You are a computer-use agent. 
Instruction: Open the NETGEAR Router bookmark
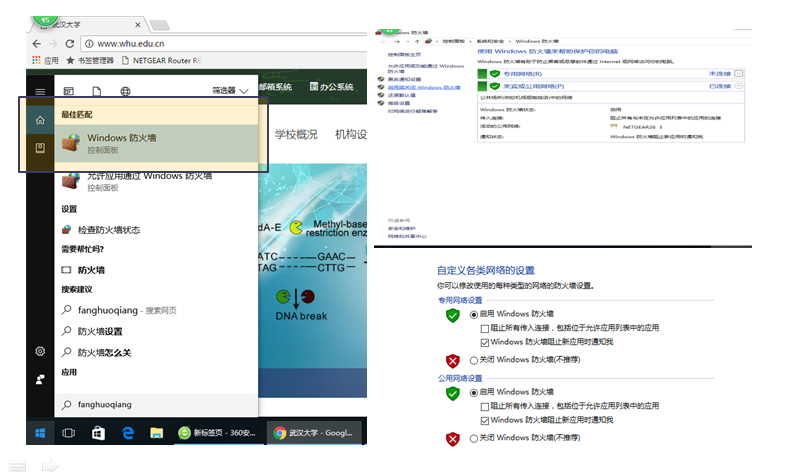pyautogui.click(x=161, y=60)
